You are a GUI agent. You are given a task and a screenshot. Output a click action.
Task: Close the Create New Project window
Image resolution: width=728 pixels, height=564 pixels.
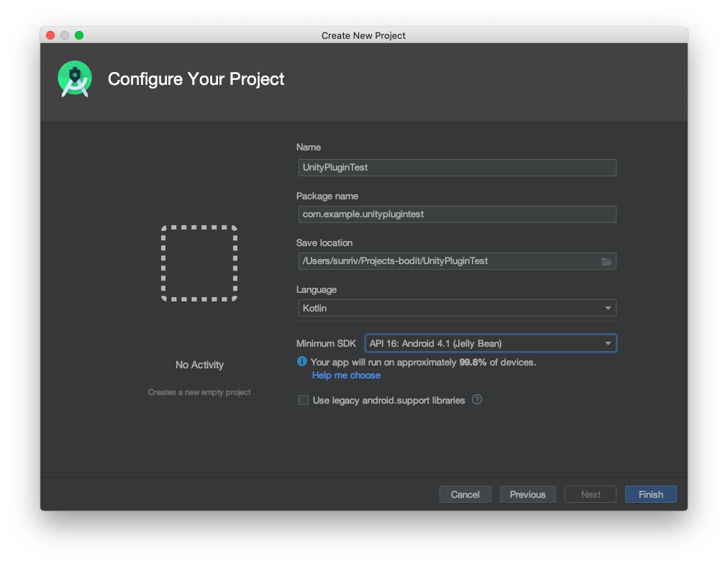[50, 35]
